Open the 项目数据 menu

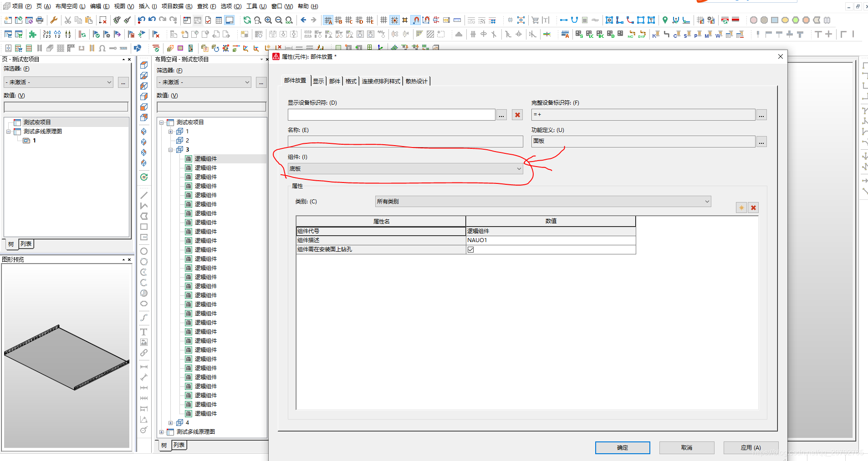click(177, 6)
